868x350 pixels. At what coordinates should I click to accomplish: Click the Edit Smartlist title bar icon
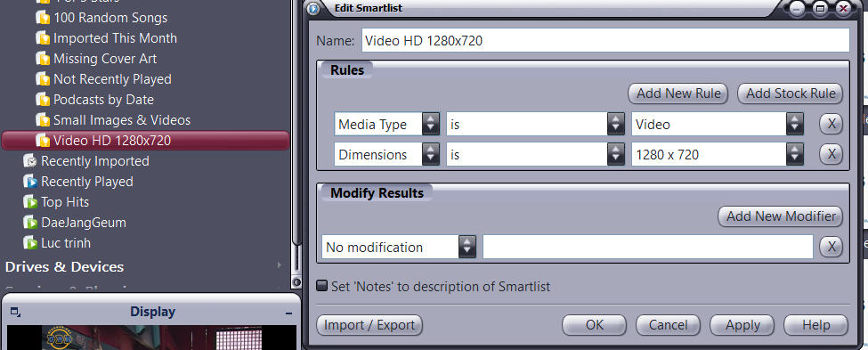tap(313, 8)
